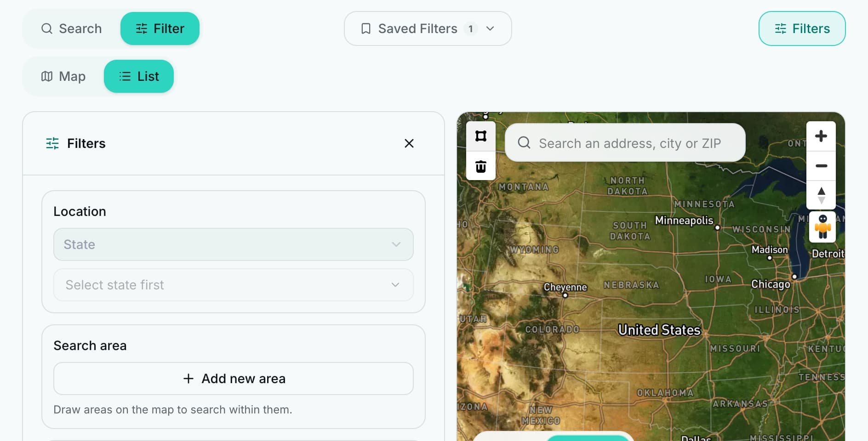Click the MINNESOTA label on map
868x441 pixels.
pyautogui.click(x=704, y=204)
